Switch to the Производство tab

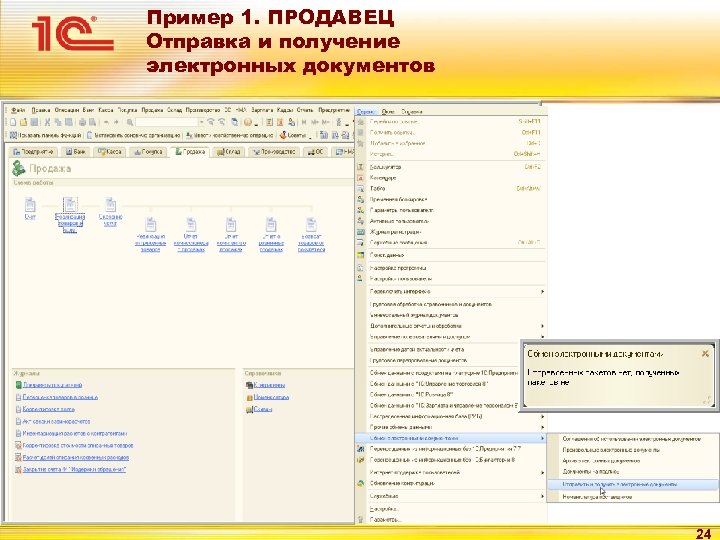(x=274, y=152)
